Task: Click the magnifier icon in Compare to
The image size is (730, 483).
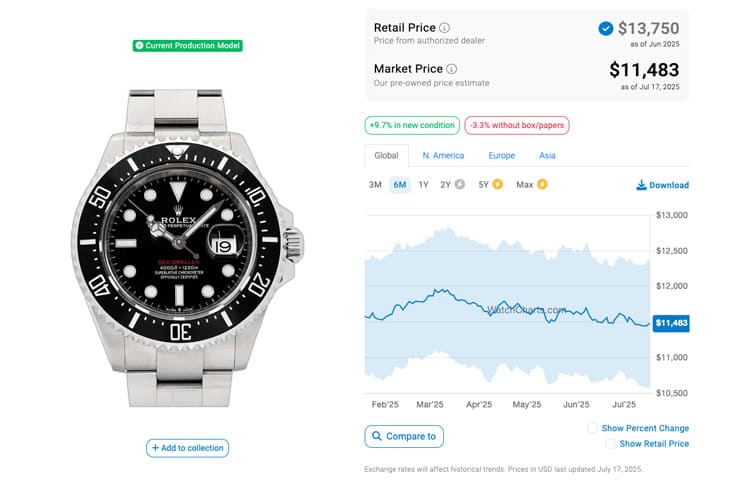Action: point(377,436)
